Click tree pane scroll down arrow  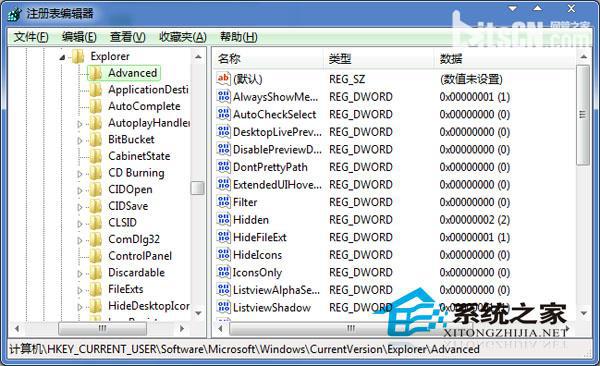[x=198, y=314]
